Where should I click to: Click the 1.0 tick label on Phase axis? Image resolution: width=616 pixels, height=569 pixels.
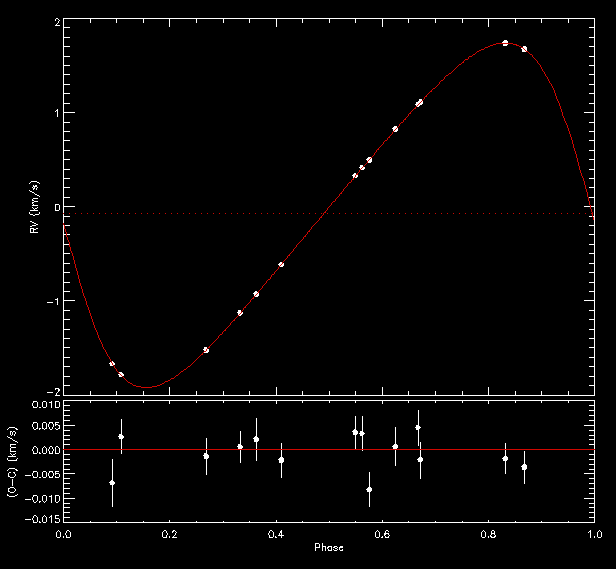[593, 535]
